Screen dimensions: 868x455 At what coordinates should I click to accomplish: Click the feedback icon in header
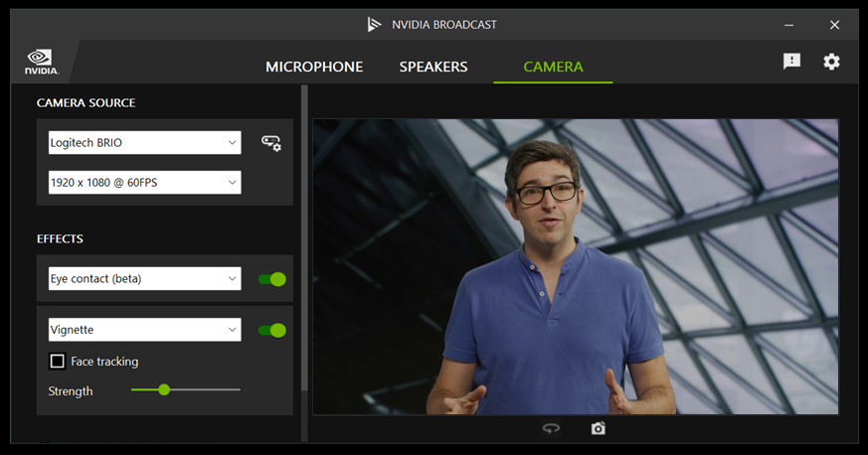pyautogui.click(x=791, y=62)
